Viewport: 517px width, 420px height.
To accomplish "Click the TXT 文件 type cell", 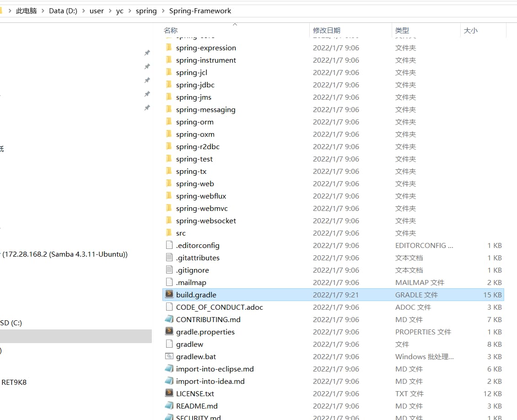I will (x=409, y=393).
